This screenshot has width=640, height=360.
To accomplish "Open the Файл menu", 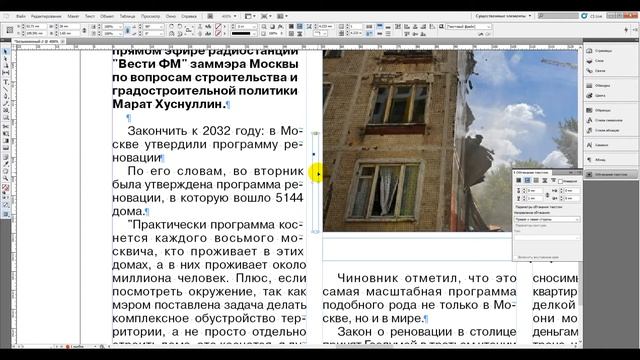I will point(21,16).
